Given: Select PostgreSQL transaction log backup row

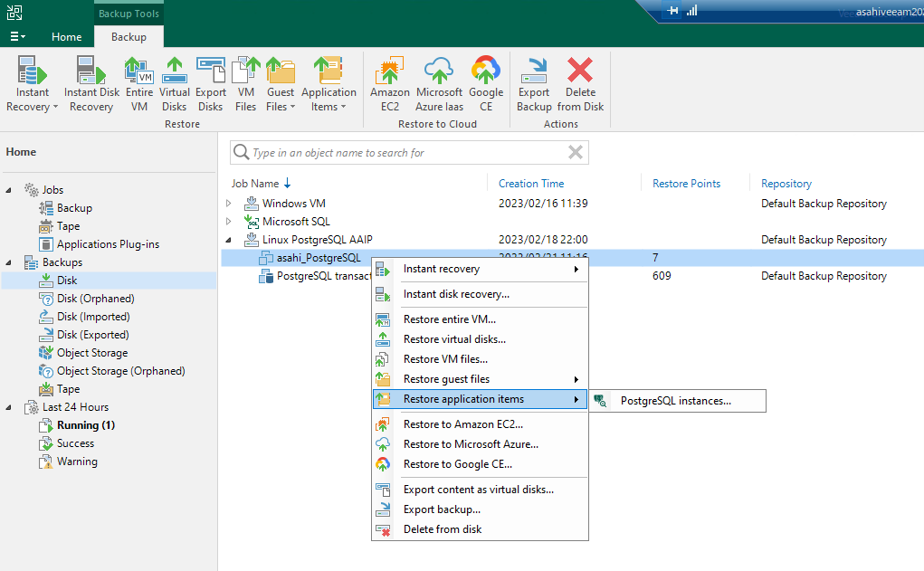Looking at the screenshot, I should point(572,276).
